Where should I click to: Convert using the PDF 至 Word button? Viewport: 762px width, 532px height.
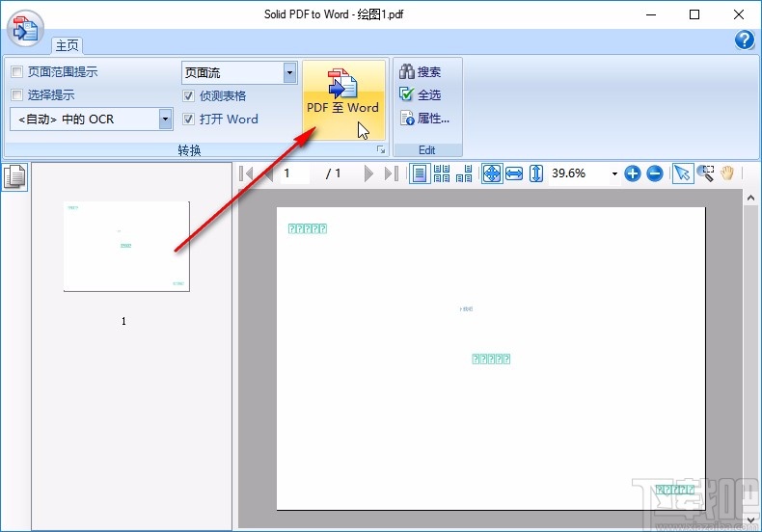coord(343,100)
